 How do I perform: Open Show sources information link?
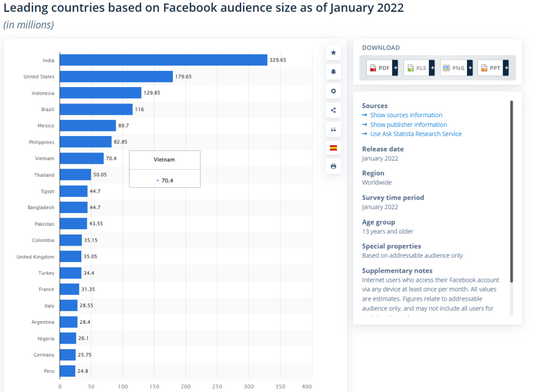pos(406,115)
